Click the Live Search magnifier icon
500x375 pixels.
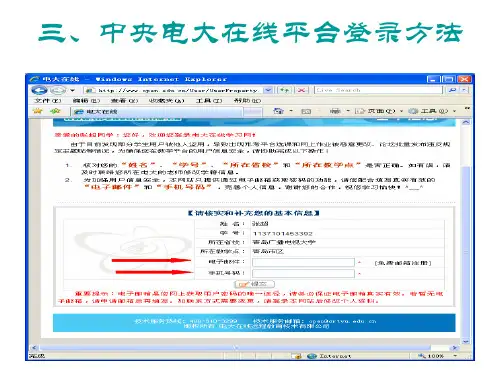coord(452,90)
